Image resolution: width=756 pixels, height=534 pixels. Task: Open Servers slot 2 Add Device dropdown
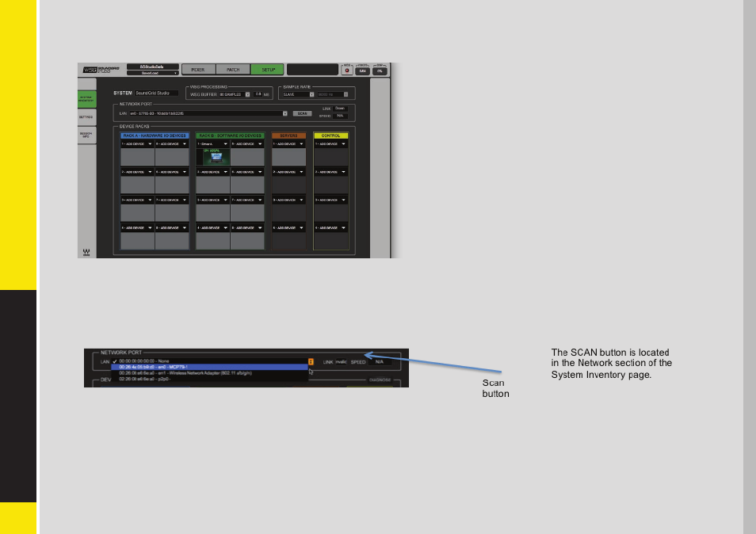tap(288, 172)
